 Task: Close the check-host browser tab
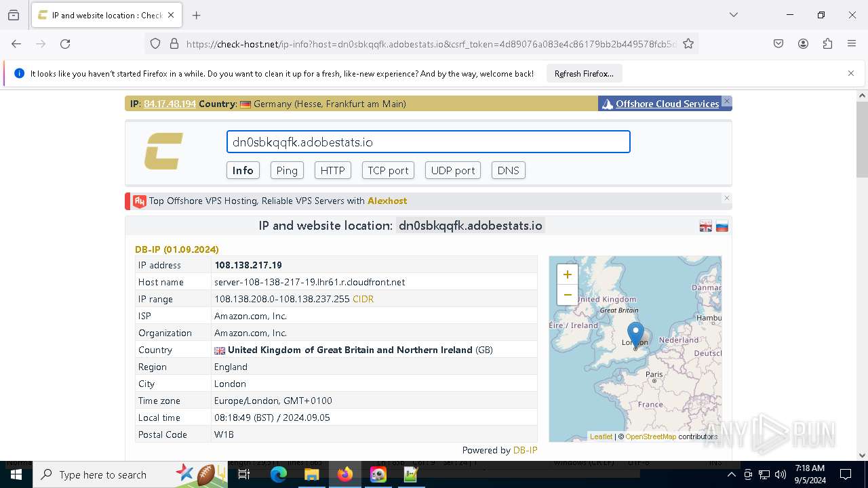tap(171, 15)
